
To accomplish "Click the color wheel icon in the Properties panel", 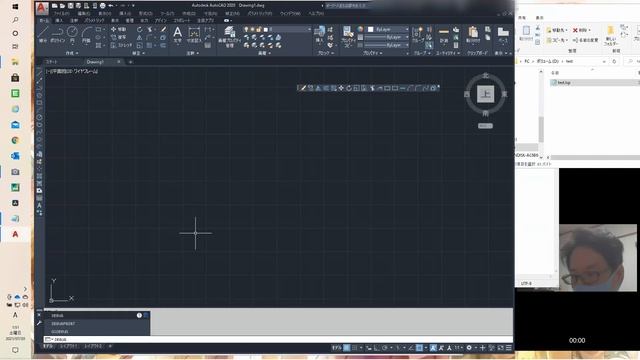I will coord(360,29).
